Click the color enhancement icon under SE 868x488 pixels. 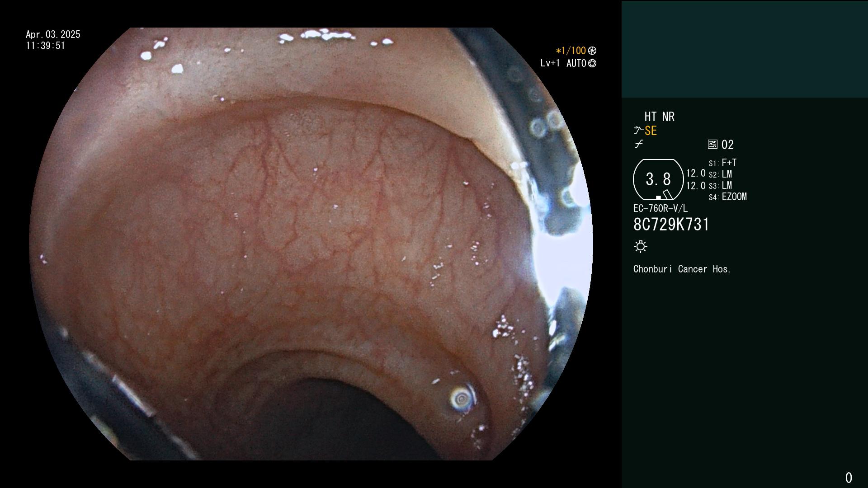tap(639, 144)
